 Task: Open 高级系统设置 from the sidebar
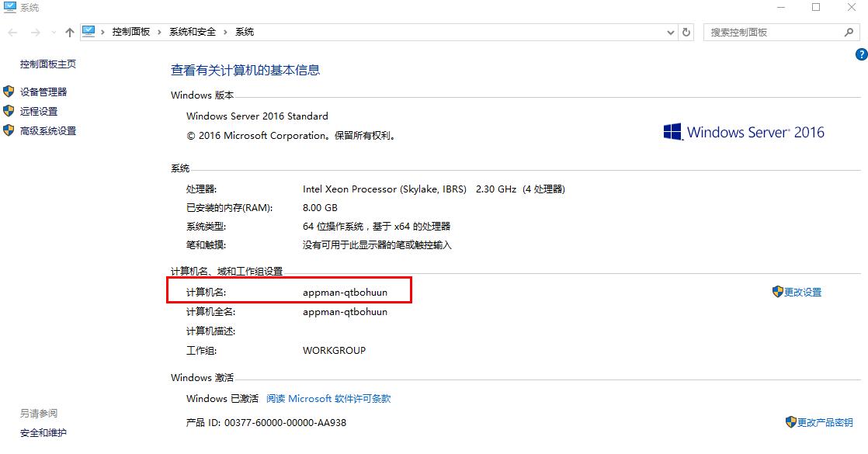48,130
